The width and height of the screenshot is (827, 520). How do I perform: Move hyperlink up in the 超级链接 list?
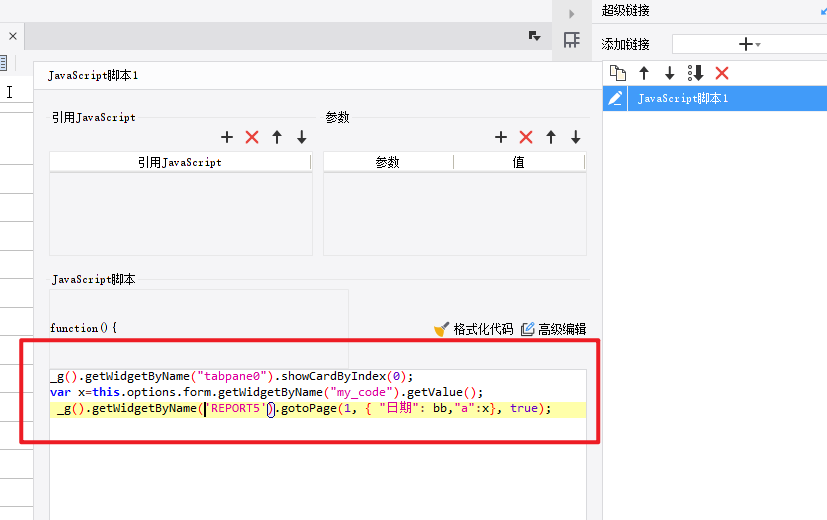[x=644, y=73]
